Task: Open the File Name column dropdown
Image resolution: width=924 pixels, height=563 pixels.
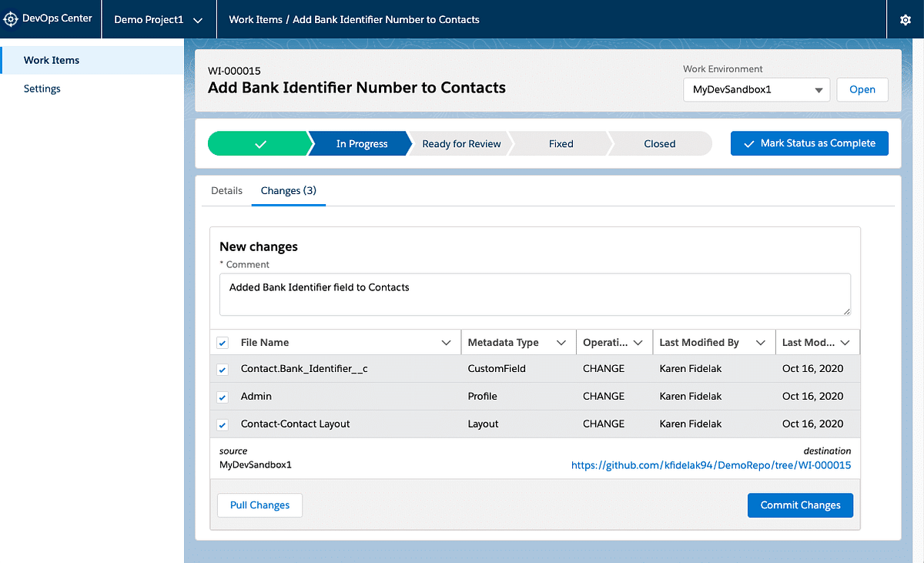Action: coord(447,341)
